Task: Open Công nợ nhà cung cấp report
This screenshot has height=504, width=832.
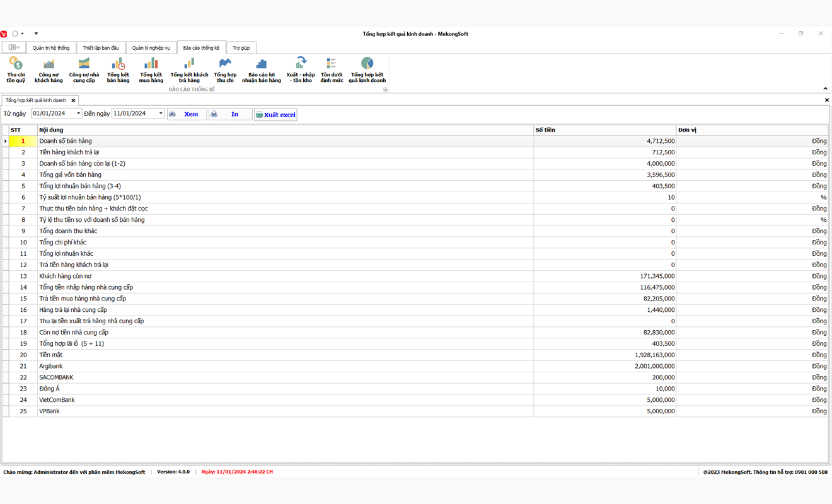Action: tap(84, 69)
